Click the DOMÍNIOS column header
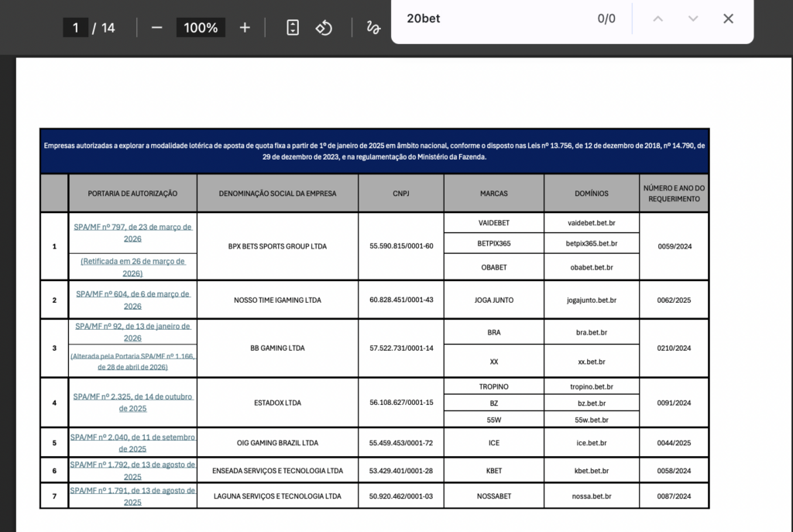 (x=591, y=193)
